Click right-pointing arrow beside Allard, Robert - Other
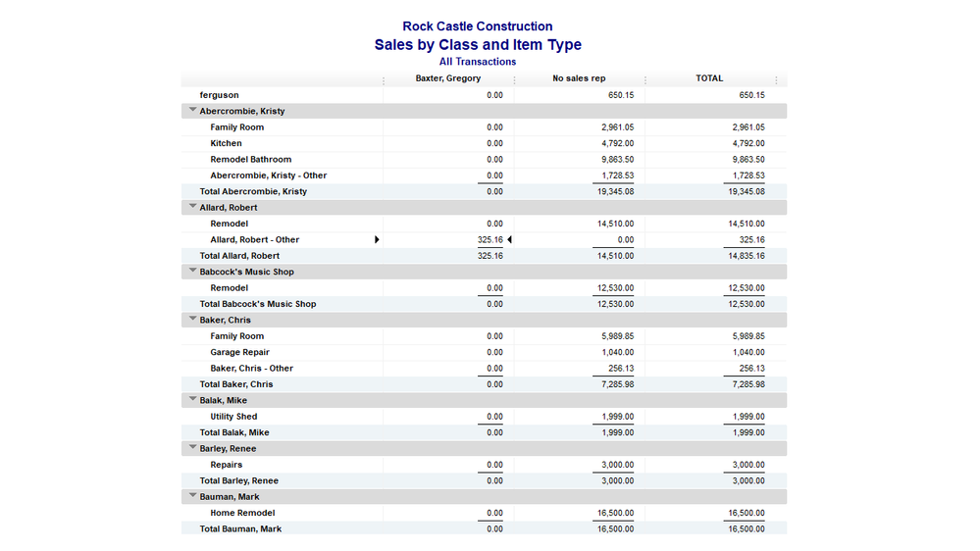The height and width of the screenshot is (551, 980). (x=377, y=239)
